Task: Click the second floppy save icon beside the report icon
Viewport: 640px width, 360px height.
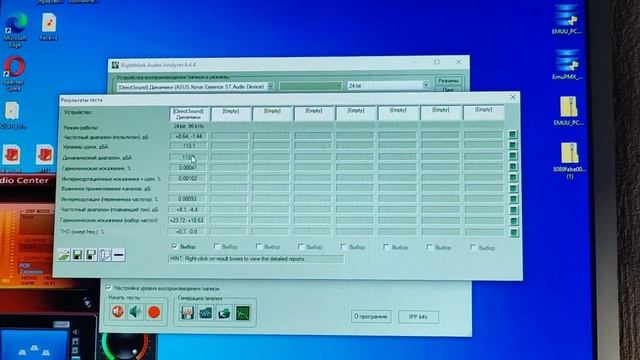Action: [91, 255]
